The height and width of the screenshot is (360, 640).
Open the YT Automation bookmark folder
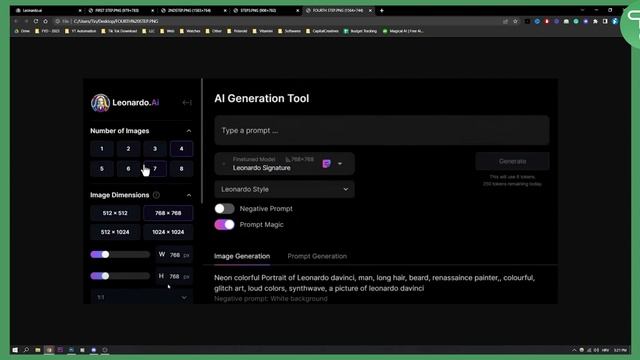click(80, 31)
